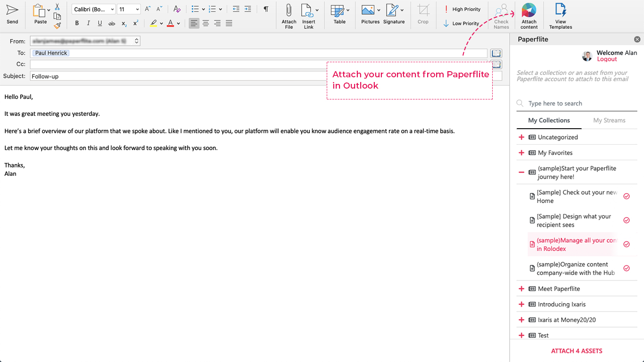
Task: Insert a Table
Action: (339, 15)
